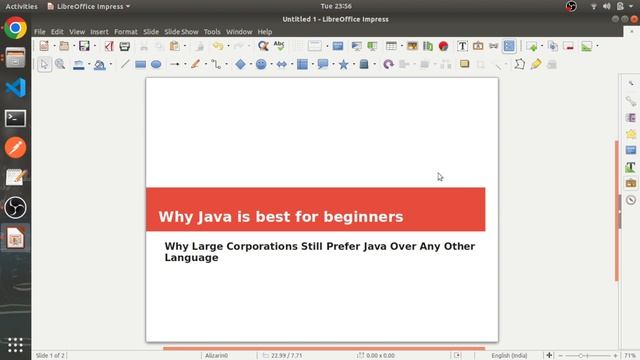Expand the Stars and Banners dropdown
The width and height of the screenshot is (640, 360).
(x=354, y=64)
